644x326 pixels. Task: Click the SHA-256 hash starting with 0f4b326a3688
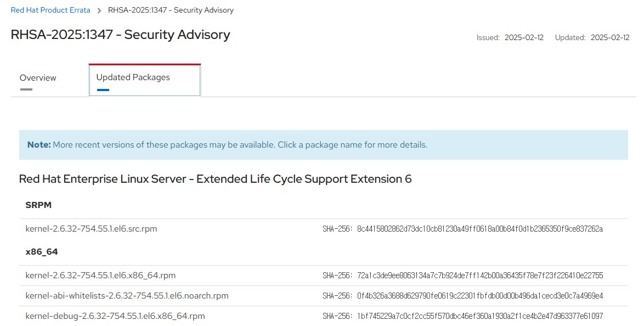tap(480, 296)
